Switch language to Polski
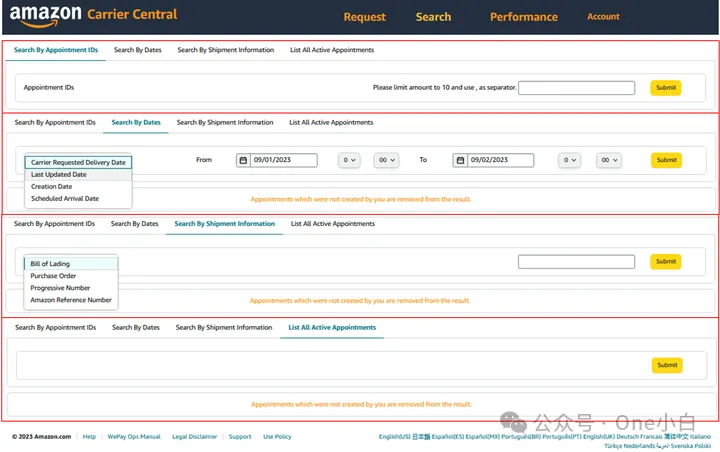The height and width of the screenshot is (452, 720). tap(703, 446)
